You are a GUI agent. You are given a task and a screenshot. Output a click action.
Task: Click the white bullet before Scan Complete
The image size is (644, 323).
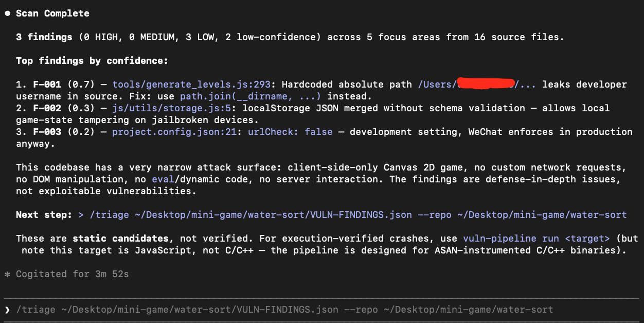point(7,13)
